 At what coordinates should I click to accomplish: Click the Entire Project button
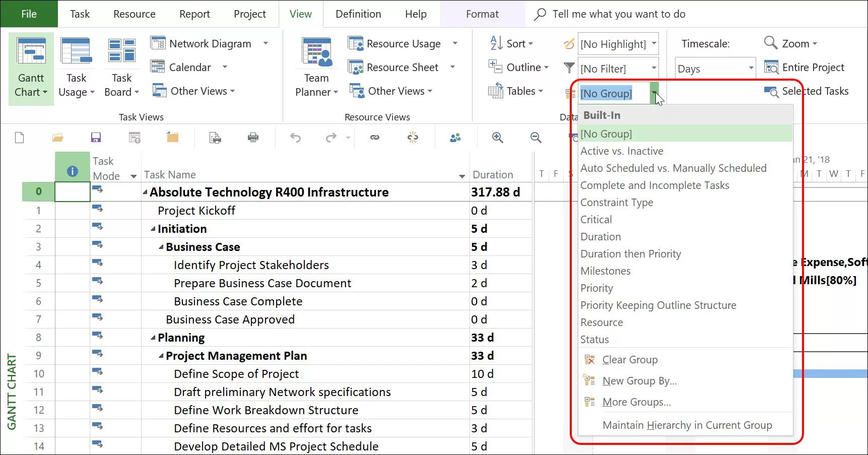pos(805,68)
